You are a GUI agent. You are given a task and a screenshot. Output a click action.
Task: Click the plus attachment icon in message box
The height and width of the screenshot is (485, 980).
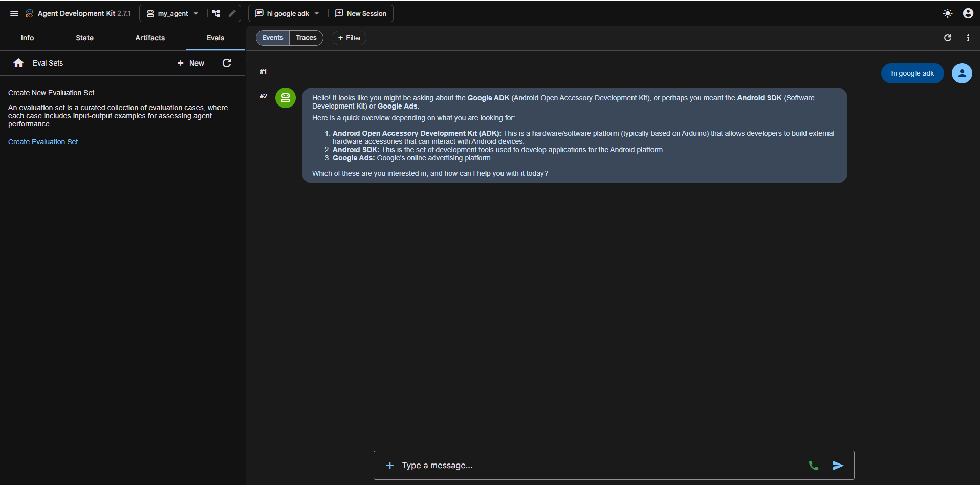[x=390, y=466]
